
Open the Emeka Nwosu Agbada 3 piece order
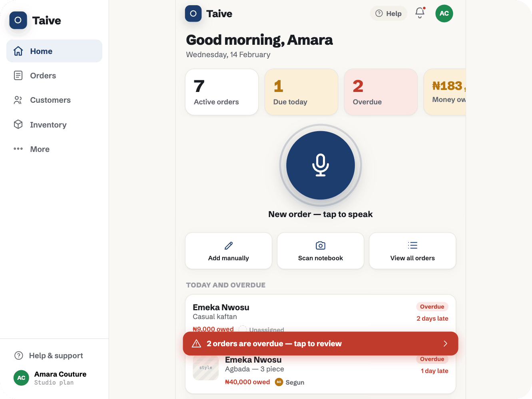pos(321,374)
